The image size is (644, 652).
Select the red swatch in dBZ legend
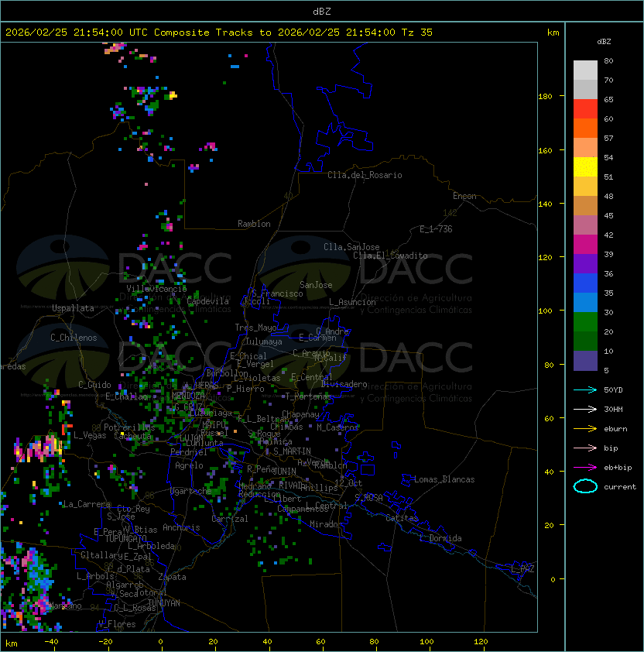click(x=585, y=109)
